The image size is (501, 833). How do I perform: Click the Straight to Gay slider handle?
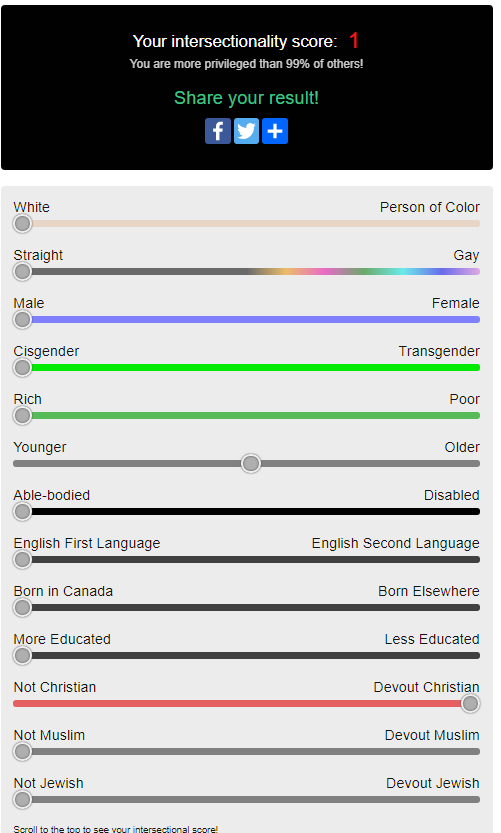click(x=22, y=271)
